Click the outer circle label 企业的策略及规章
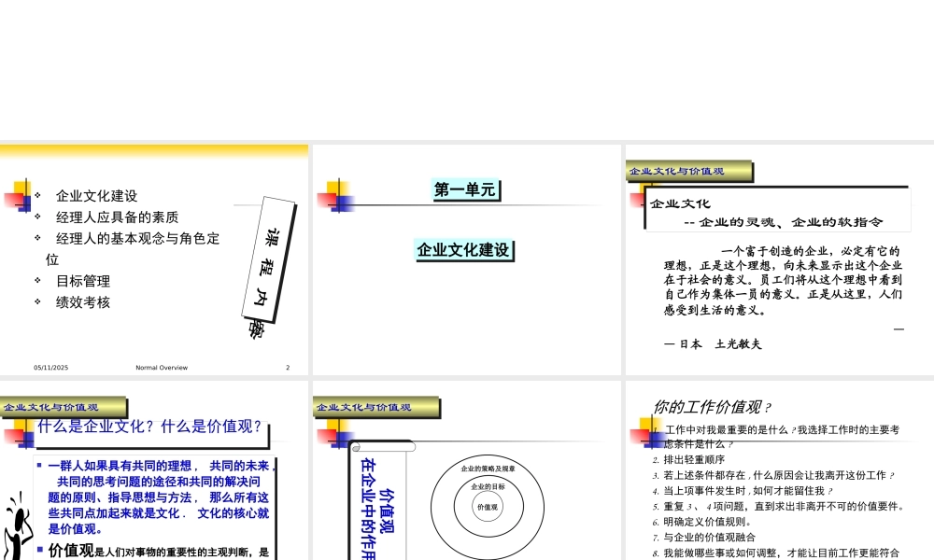The width and height of the screenshot is (934, 560). coord(488,469)
